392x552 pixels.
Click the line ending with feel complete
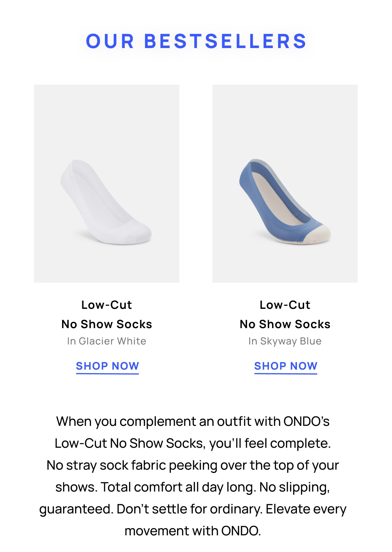(x=193, y=443)
